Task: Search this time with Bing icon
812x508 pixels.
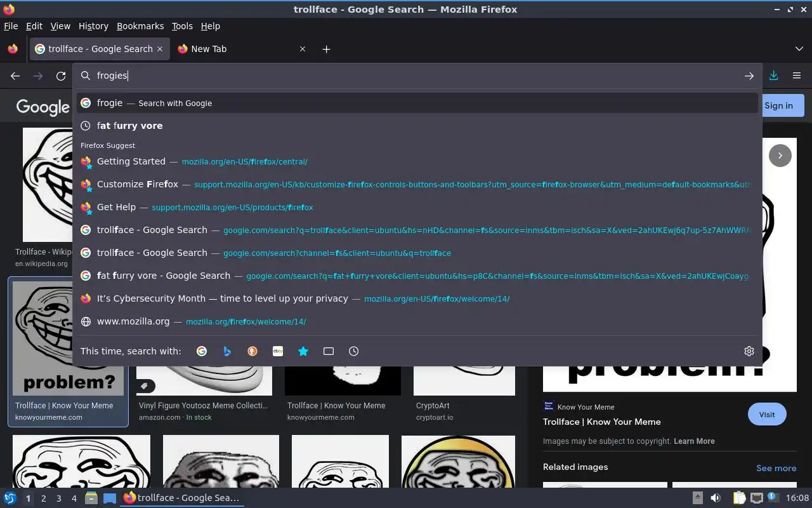Action: coord(227,351)
